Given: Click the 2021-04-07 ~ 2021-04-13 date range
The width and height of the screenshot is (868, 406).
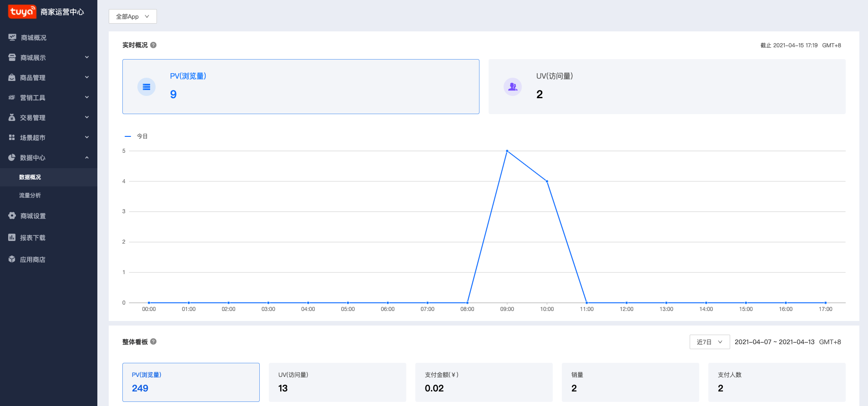Looking at the screenshot, I should [x=774, y=342].
